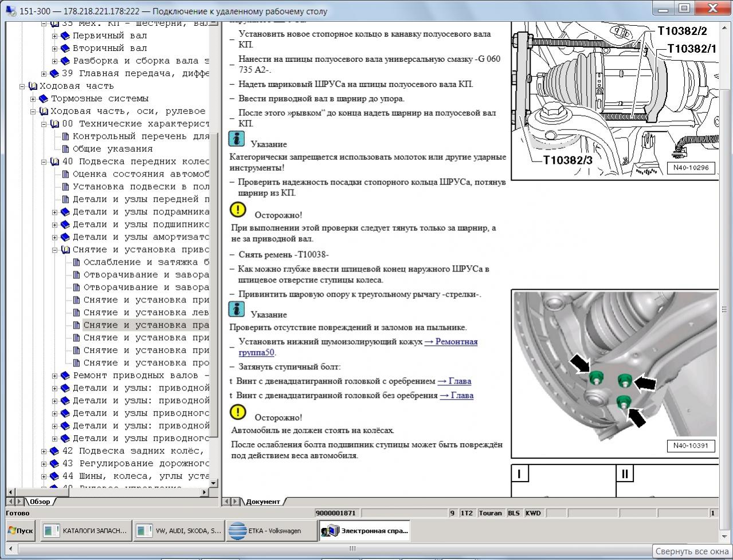This screenshot has width=733, height=560.
Task: Switch to ETKA - Volkswagen taskbar app
Action: pos(271,531)
